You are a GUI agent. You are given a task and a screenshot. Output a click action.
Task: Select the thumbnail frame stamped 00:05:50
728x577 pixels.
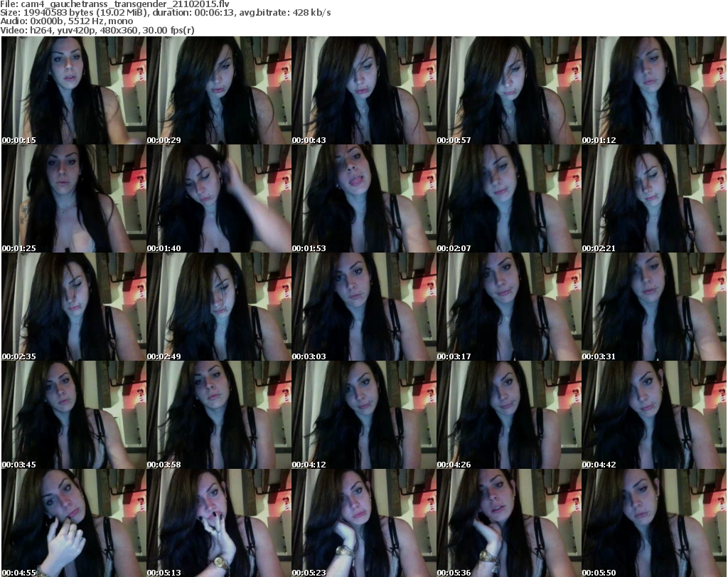[x=654, y=523]
